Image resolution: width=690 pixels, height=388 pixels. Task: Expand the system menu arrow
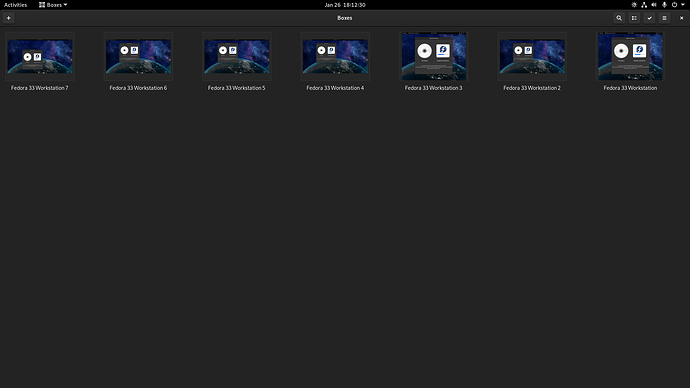pos(683,5)
